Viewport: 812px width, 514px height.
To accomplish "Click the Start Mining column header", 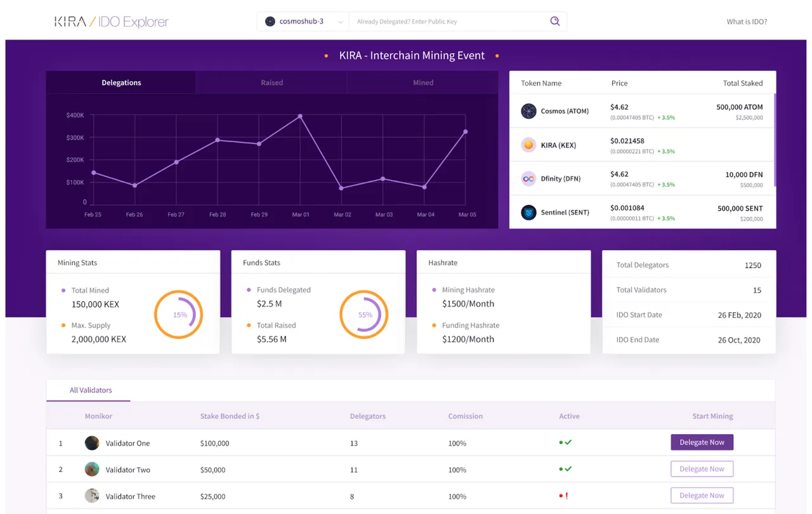I will (712, 416).
